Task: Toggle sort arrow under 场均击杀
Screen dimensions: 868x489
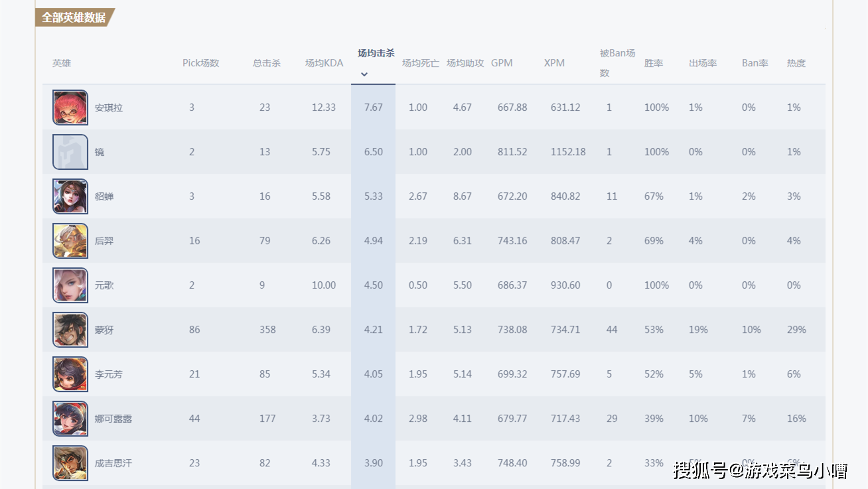Action: coord(364,74)
